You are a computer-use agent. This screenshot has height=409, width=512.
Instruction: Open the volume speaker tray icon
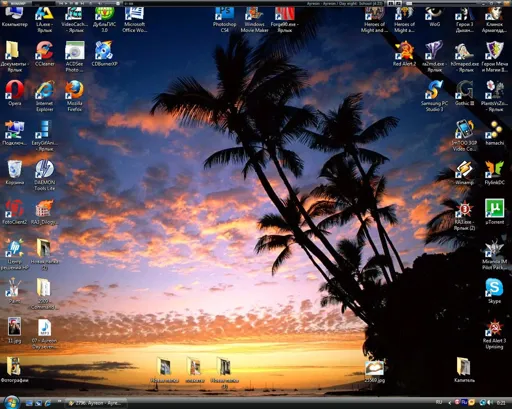click(490, 403)
